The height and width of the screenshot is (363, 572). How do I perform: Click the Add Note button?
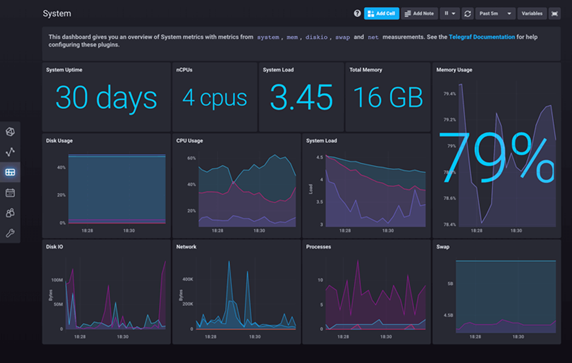click(420, 13)
